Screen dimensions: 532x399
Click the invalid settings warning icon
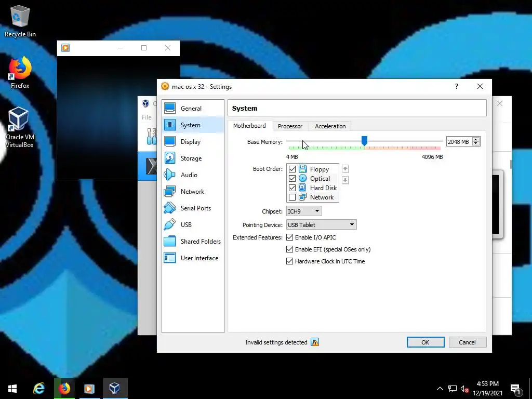click(315, 342)
